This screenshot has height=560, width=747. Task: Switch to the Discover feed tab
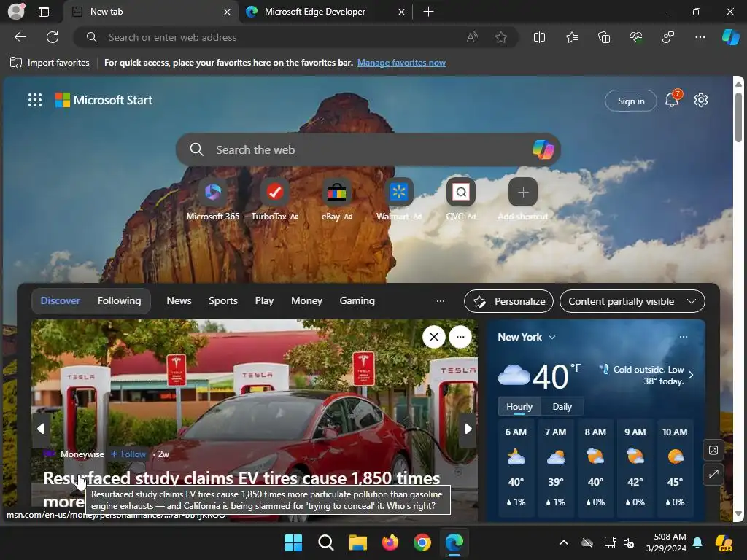[x=60, y=301]
